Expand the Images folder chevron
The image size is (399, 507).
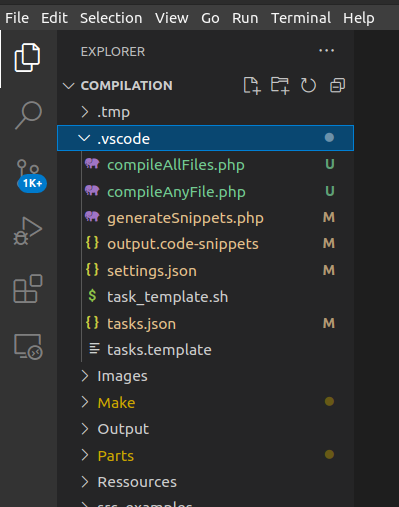(85, 376)
